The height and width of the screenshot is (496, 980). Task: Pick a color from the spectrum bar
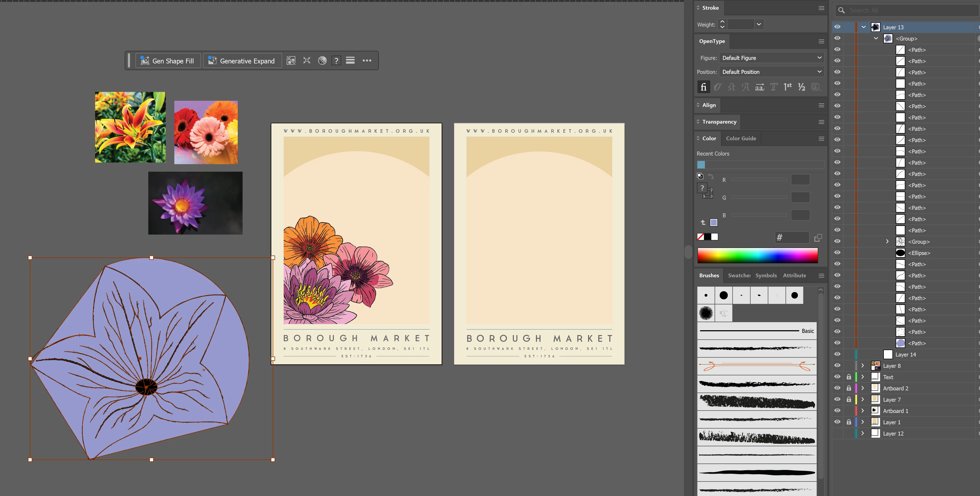[x=757, y=255]
